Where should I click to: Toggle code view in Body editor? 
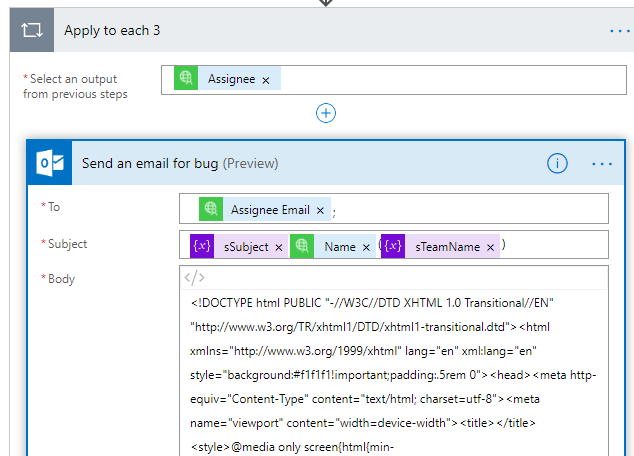click(x=196, y=278)
